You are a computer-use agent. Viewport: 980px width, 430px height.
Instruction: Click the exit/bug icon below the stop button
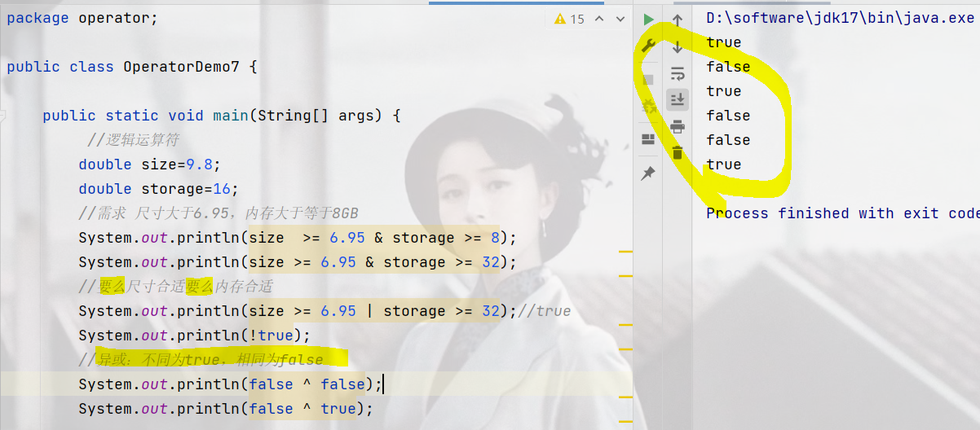coord(648,106)
